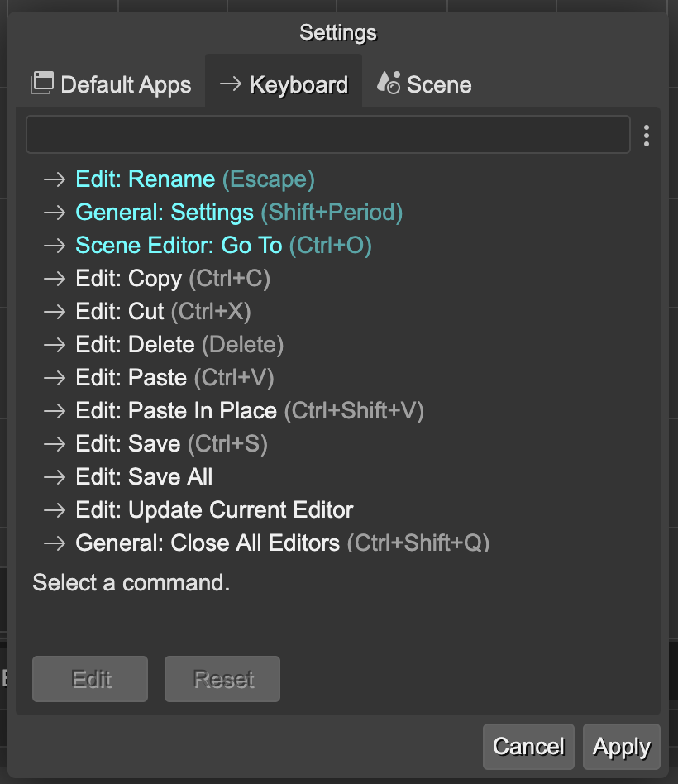Click the shortcut search input field

327,135
